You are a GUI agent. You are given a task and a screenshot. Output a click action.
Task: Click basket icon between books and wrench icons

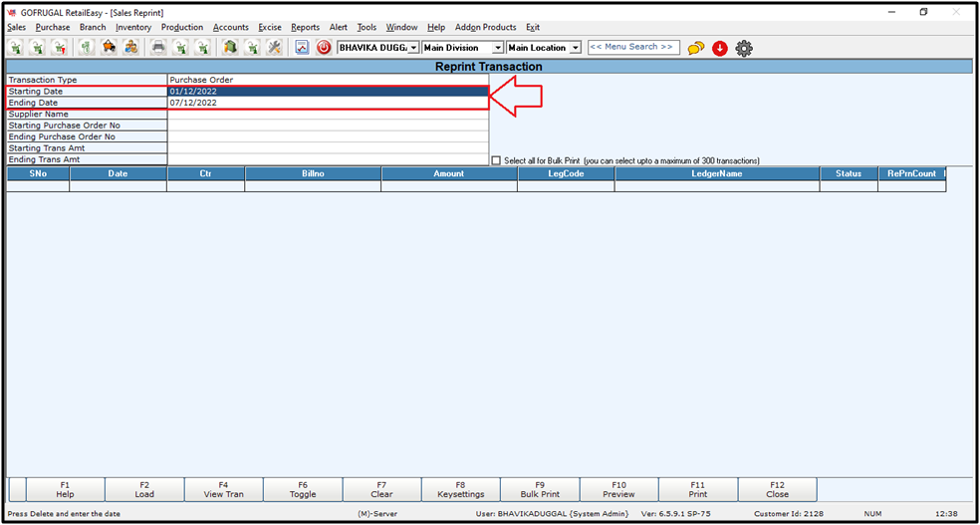pos(252,48)
